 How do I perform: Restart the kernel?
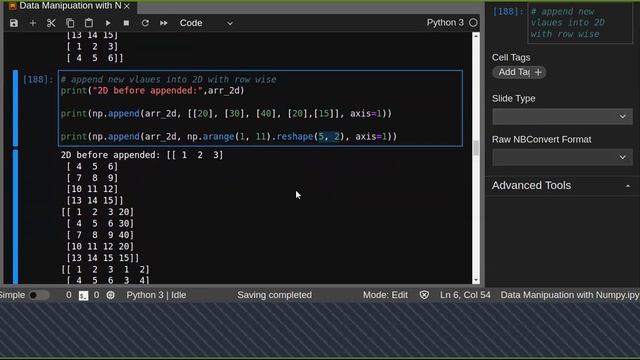(x=145, y=23)
